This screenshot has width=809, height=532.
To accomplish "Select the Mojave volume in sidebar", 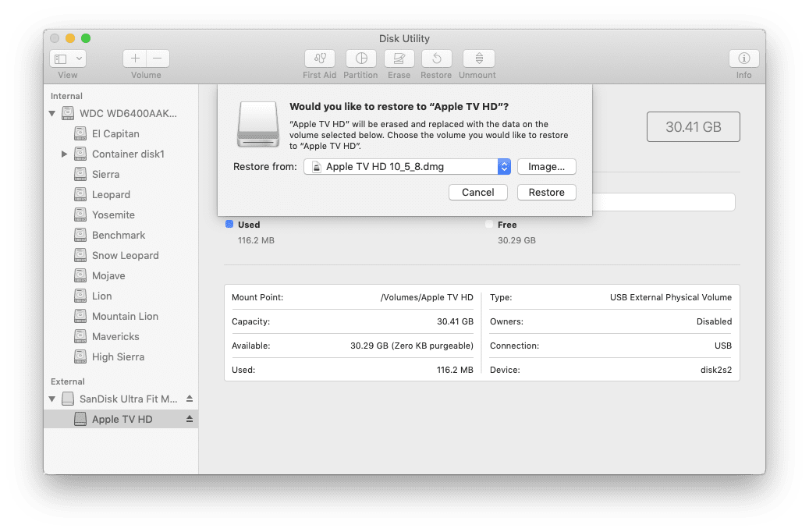I will (108, 275).
